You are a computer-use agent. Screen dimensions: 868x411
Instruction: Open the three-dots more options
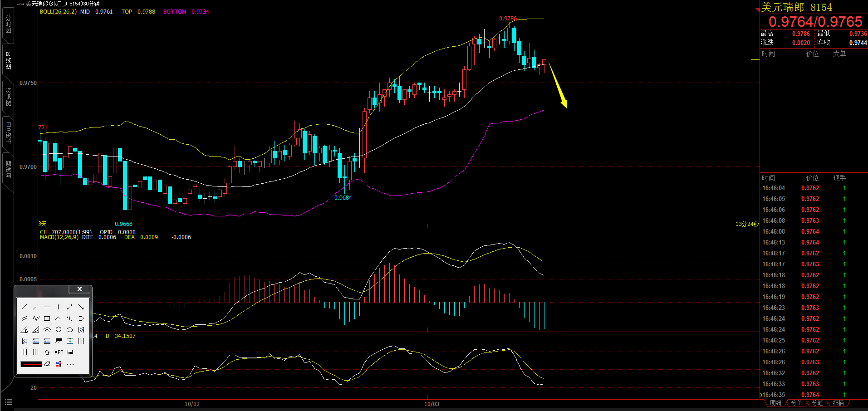[70, 364]
